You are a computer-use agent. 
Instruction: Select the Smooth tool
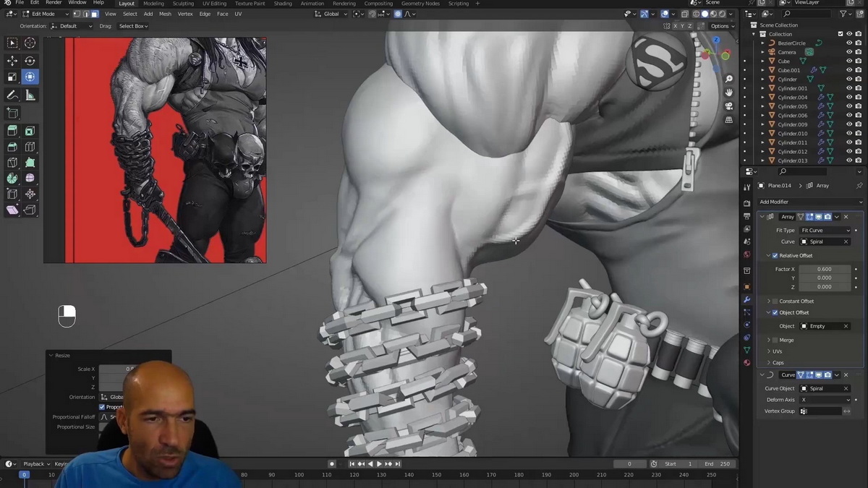coord(30,178)
